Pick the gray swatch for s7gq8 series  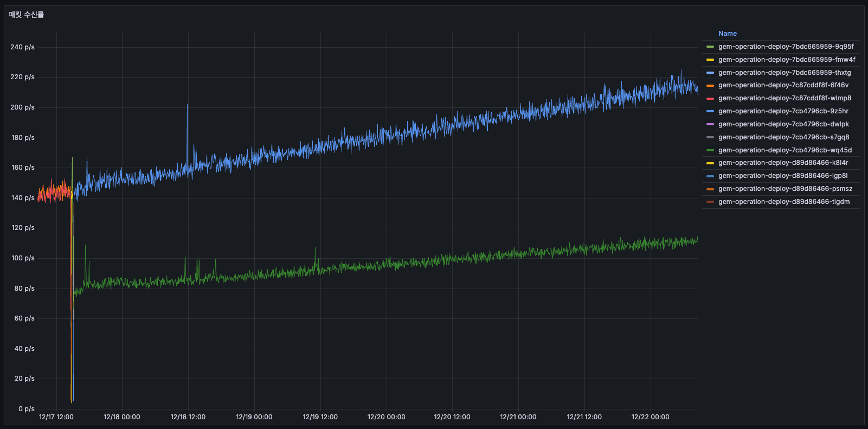(710, 137)
